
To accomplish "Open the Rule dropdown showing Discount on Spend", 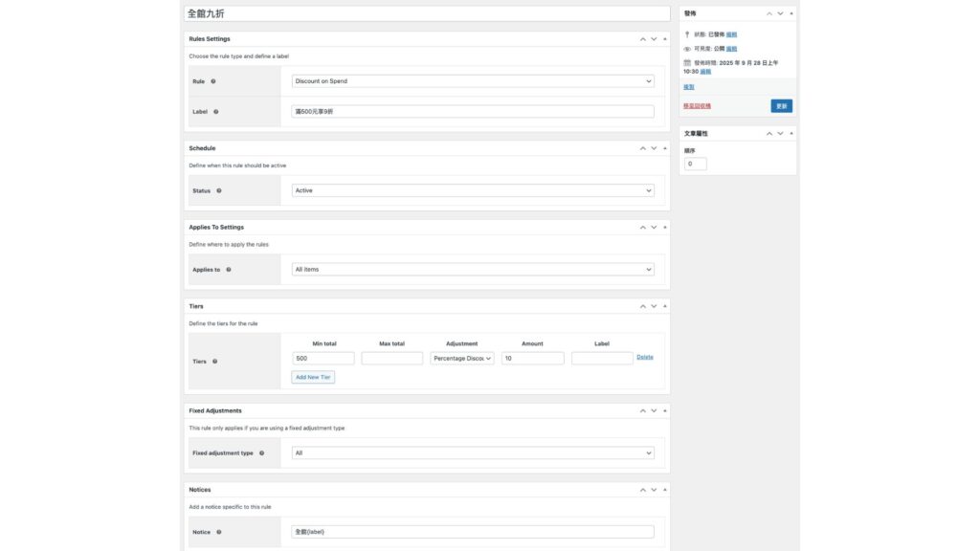I will [473, 81].
